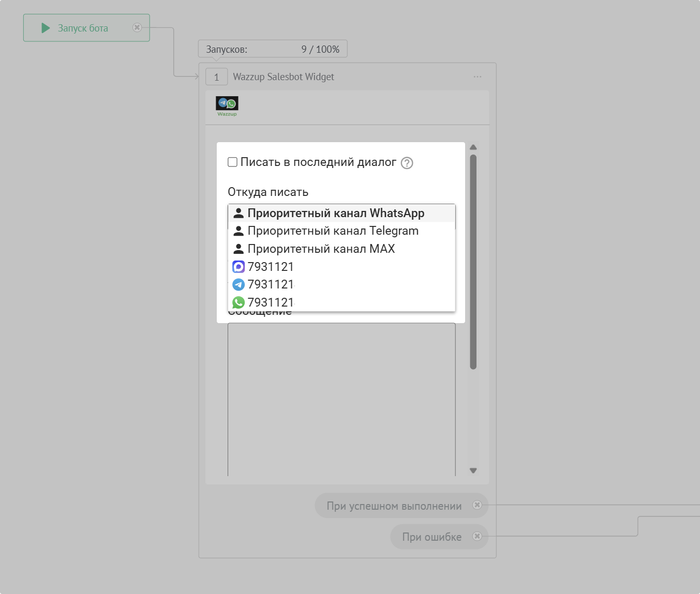Pick the WhatsApp 7931121 channel
Screen dimensions: 700x594
(341, 302)
